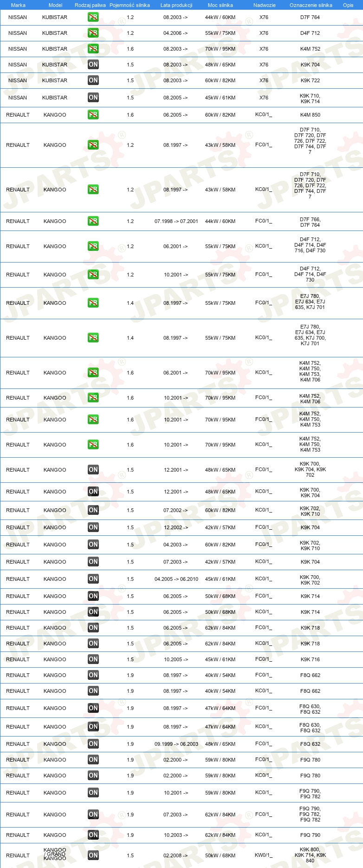Click engine codes K9K 800, K9K 714, K9K 840
Viewport: 363px width, 868px height.
[x=310, y=855]
